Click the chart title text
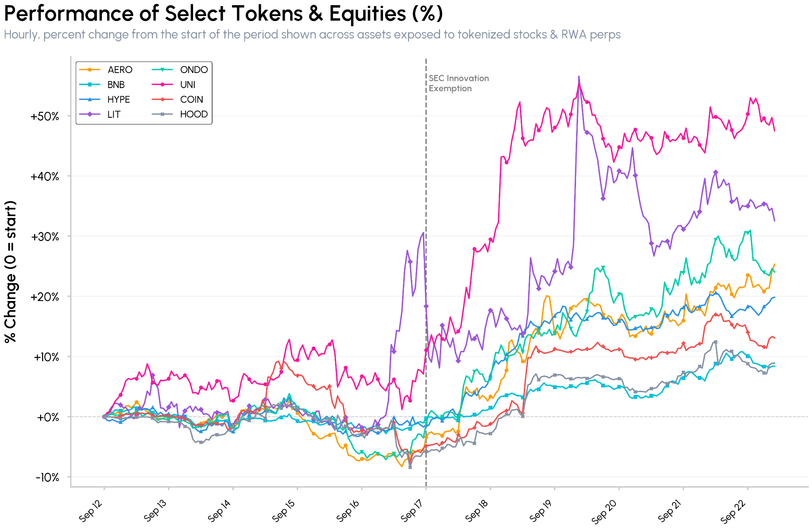 (x=223, y=13)
